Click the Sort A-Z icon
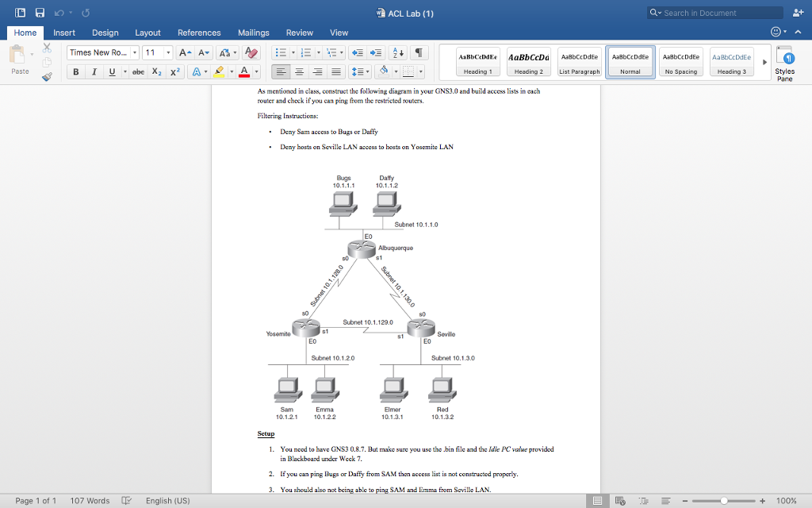812x508 pixels. point(398,53)
